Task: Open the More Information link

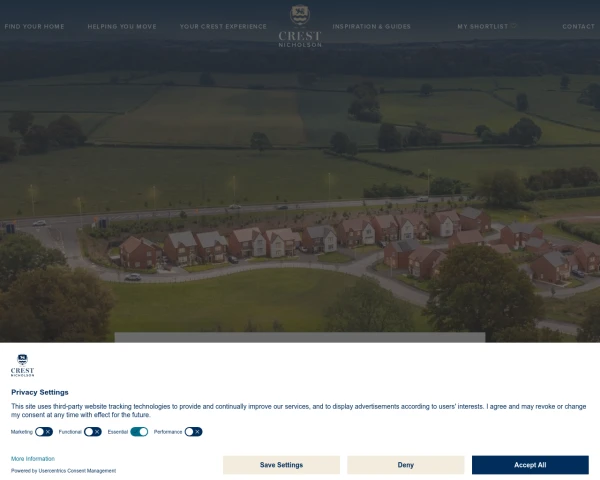Action: (x=33, y=459)
